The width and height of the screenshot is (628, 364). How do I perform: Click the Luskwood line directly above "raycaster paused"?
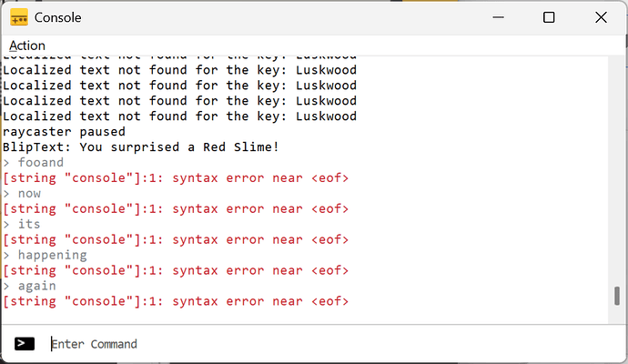[179, 116]
